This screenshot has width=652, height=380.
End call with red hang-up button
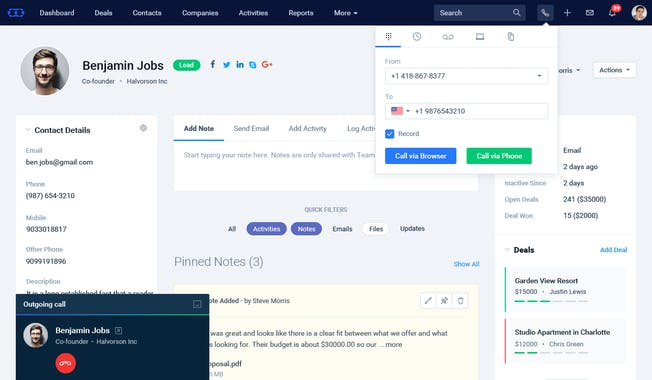tap(66, 363)
